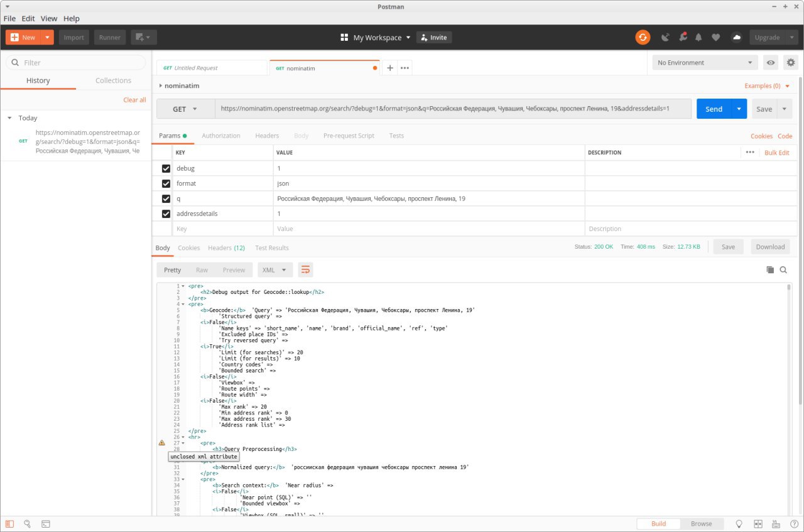804x532 pixels.
Task: Add a new request tab with plus
Action: pos(390,68)
